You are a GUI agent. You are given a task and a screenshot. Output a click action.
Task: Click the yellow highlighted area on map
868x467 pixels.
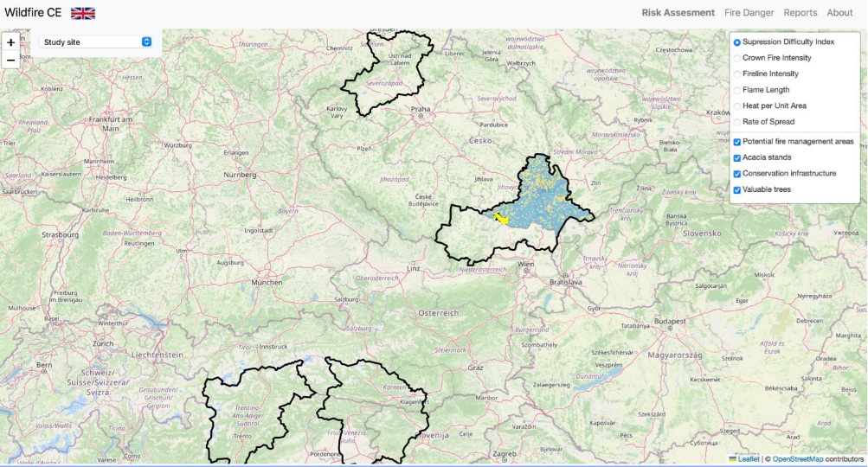click(x=500, y=217)
